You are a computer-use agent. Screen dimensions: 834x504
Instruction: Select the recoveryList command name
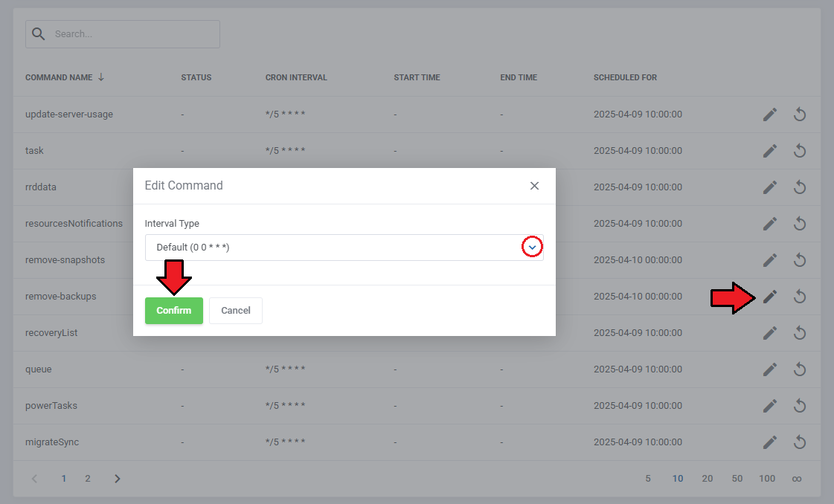[51, 333]
